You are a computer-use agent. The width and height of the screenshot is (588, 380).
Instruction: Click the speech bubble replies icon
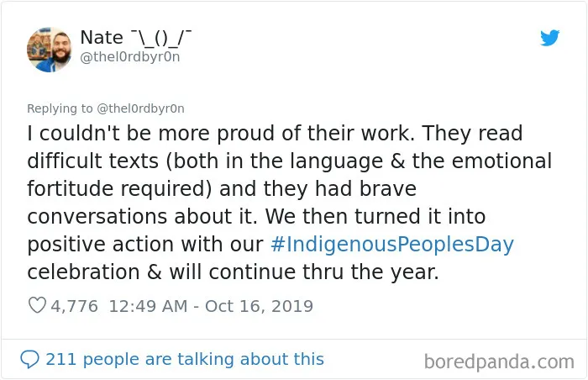29,359
